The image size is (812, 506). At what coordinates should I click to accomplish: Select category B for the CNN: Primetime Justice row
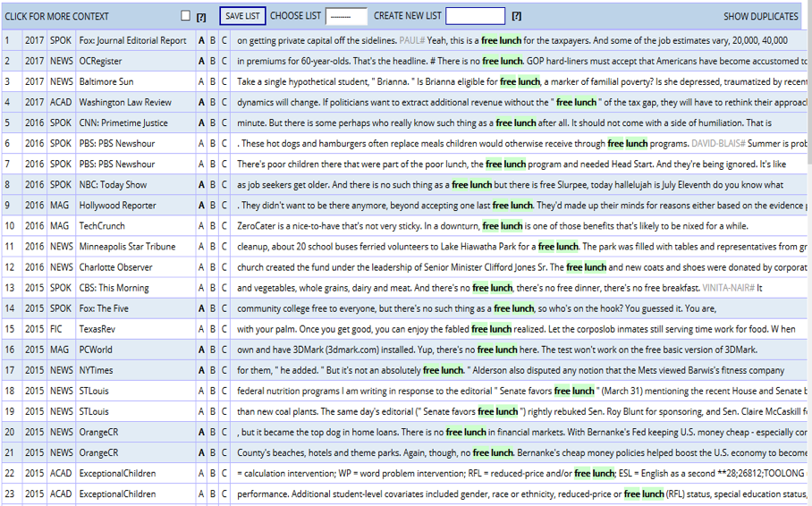(x=213, y=122)
